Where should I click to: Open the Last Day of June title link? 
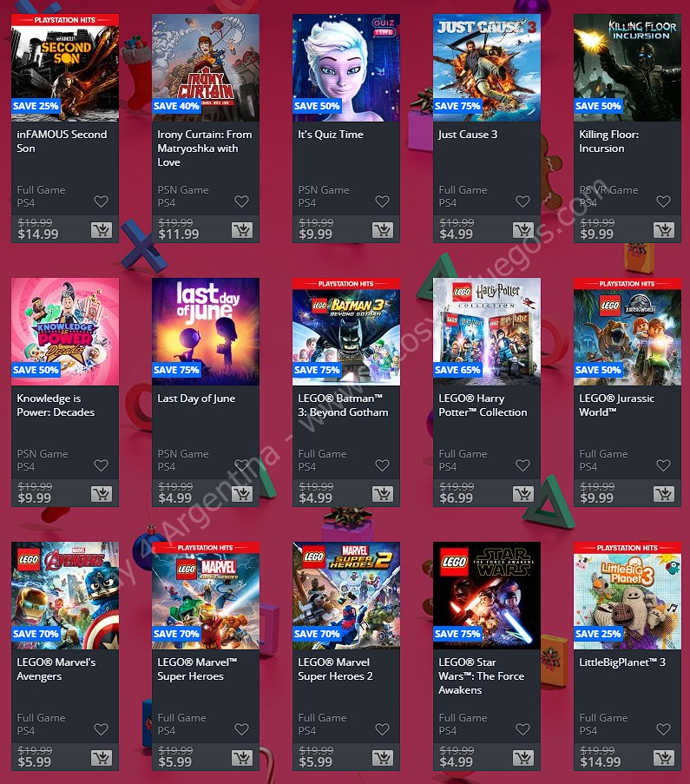click(x=196, y=399)
